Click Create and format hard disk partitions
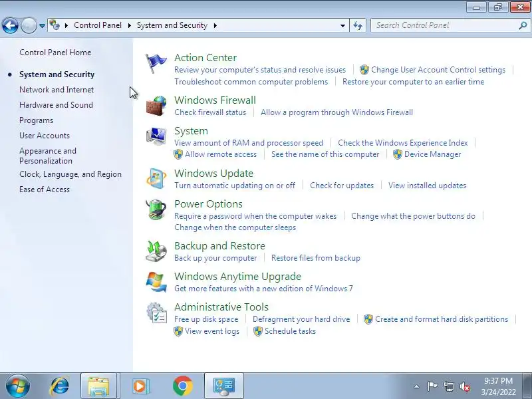This screenshot has height=399, width=532. pyautogui.click(x=442, y=319)
